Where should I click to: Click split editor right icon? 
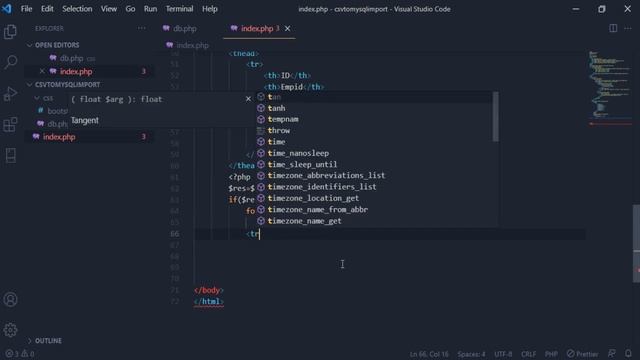pos(613,28)
